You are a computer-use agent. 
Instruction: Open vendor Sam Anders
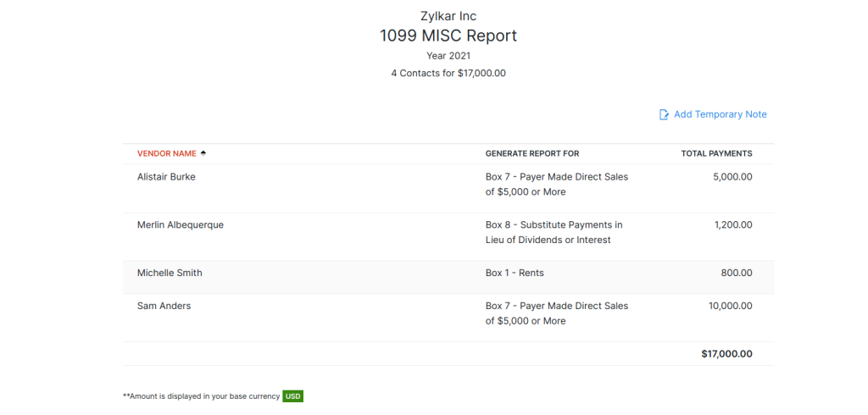coord(164,306)
